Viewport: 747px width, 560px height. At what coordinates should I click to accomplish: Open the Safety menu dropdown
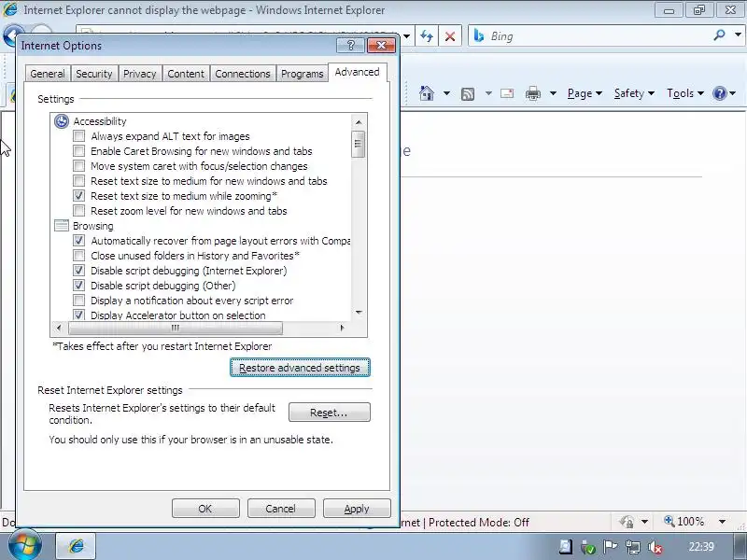pyautogui.click(x=634, y=93)
